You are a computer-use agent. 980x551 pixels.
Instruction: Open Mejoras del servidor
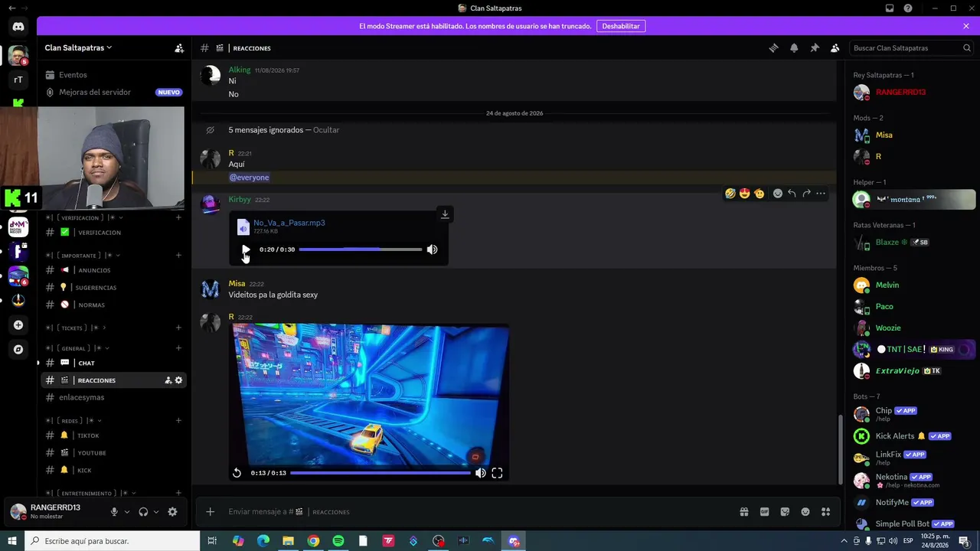(113, 92)
